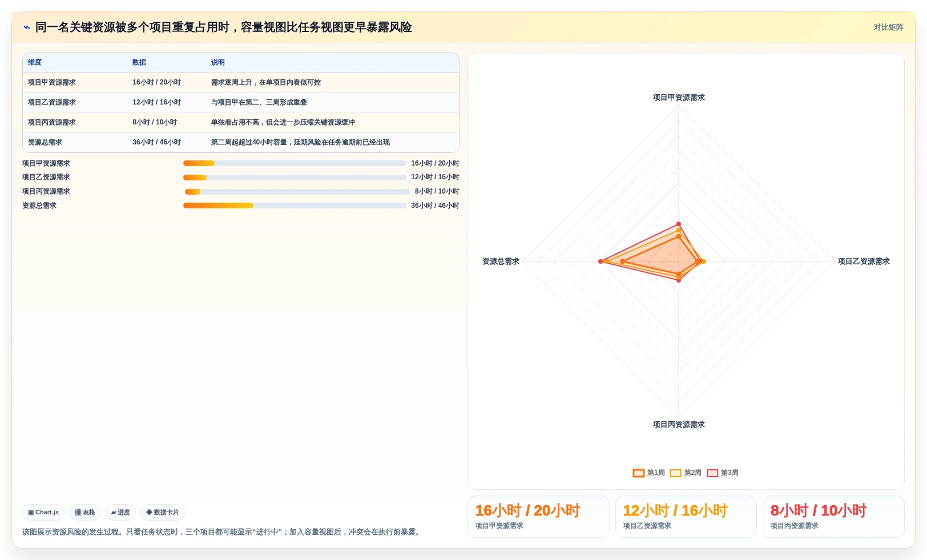Click the radar axis label 项目丙资源需求
The height and width of the screenshot is (560, 927).
(679, 425)
